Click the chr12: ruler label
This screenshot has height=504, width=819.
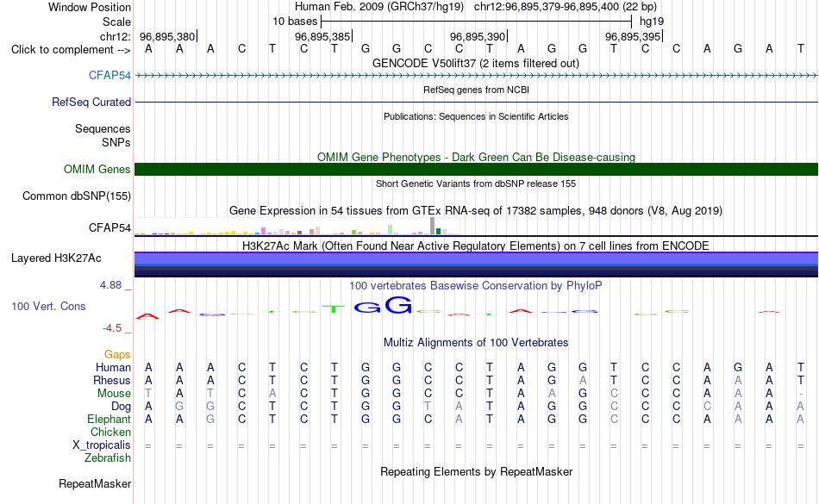pos(116,36)
